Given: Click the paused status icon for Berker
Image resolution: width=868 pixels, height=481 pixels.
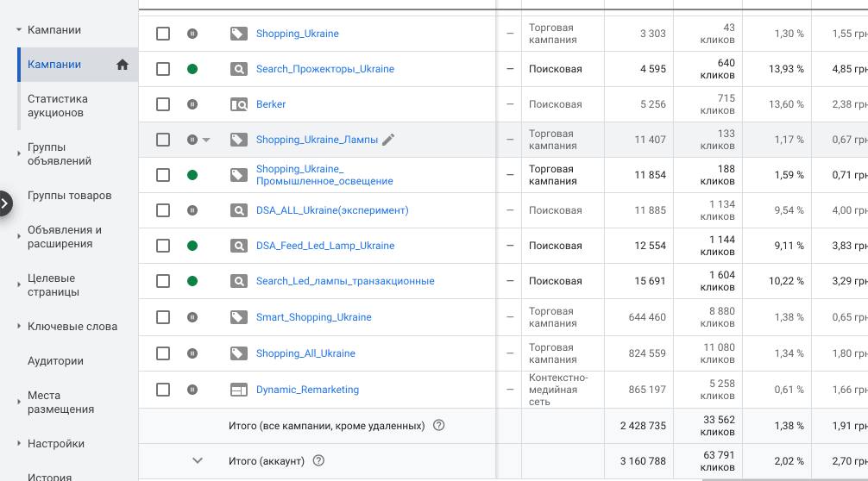Looking at the screenshot, I should tap(192, 104).
